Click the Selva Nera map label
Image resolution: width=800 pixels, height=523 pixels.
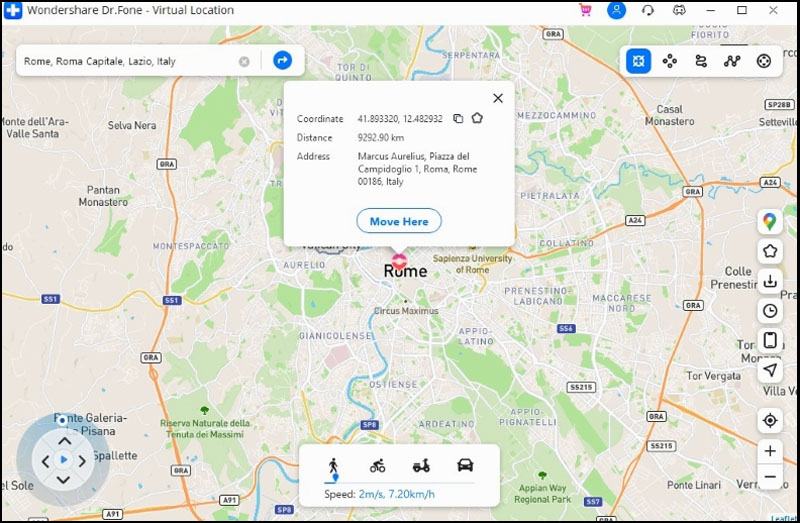pos(132,125)
